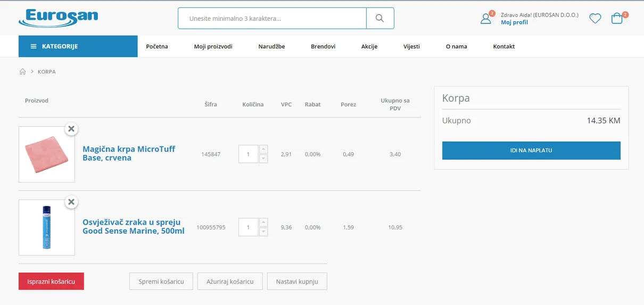Click the KORPA breadcrumb text
Image resolution: width=644 pixels, height=305 pixels.
pyautogui.click(x=47, y=71)
